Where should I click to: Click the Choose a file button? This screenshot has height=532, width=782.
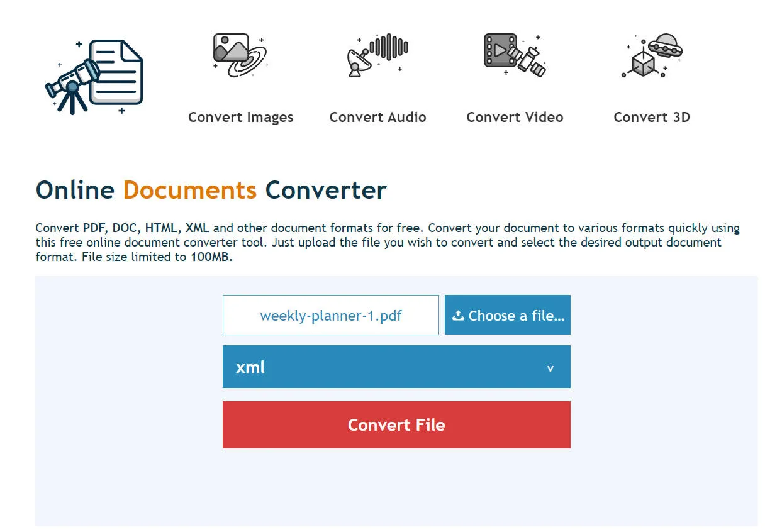tap(507, 314)
